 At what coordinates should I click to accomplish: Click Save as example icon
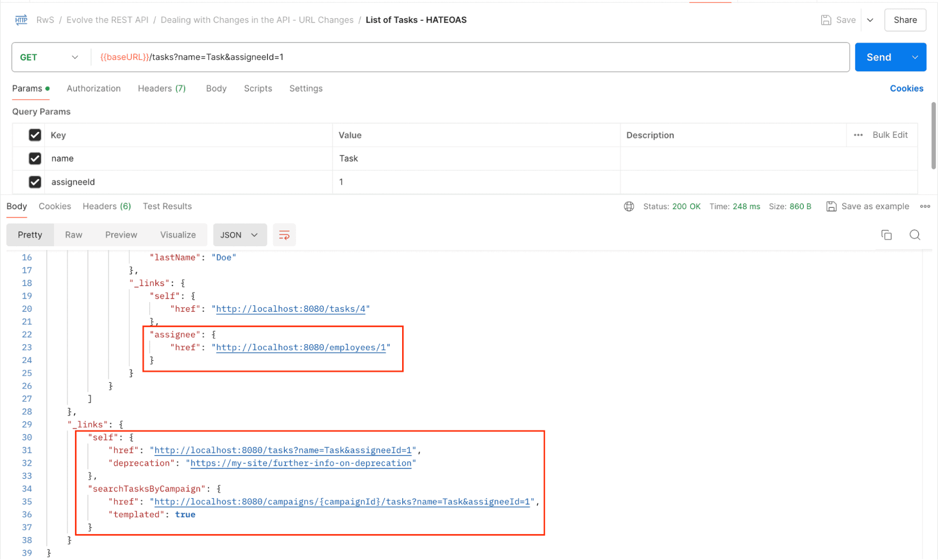(831, 206)
